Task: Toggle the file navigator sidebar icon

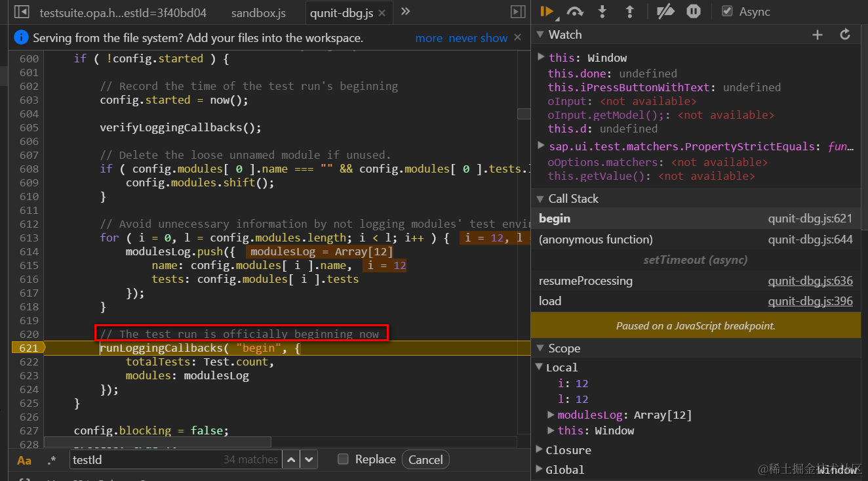Action: [21, 12]
